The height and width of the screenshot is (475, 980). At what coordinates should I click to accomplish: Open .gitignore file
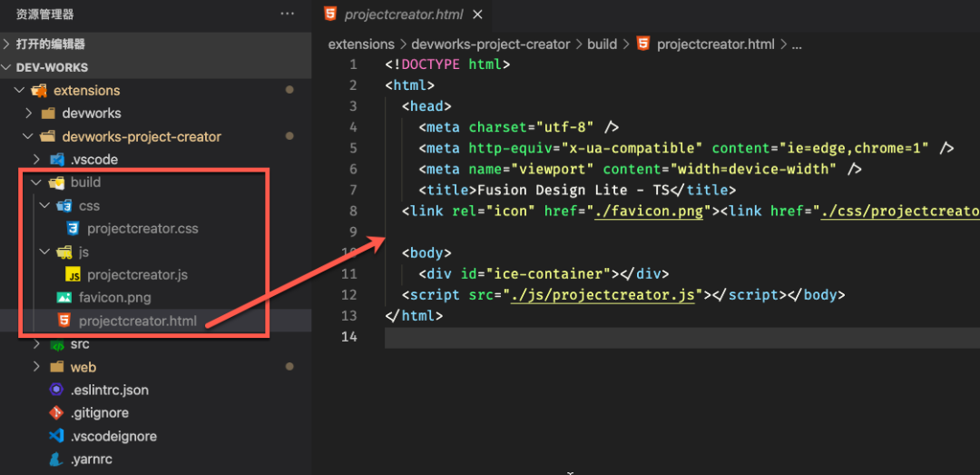[x=100, y=413]
